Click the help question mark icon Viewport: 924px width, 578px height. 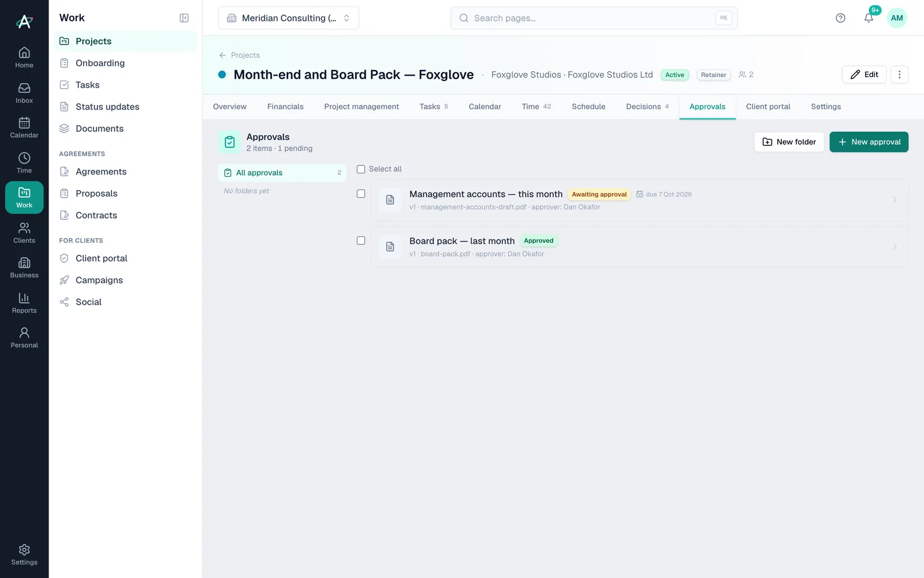[x=840, y=18]
